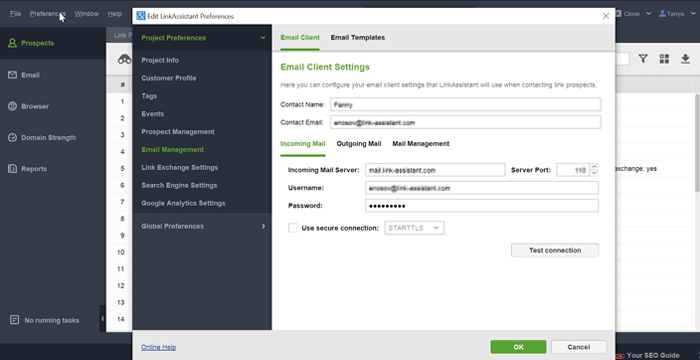700x360 pixels.
Task: Collapse the left sidebar arrow
Action: coord(103,318)
